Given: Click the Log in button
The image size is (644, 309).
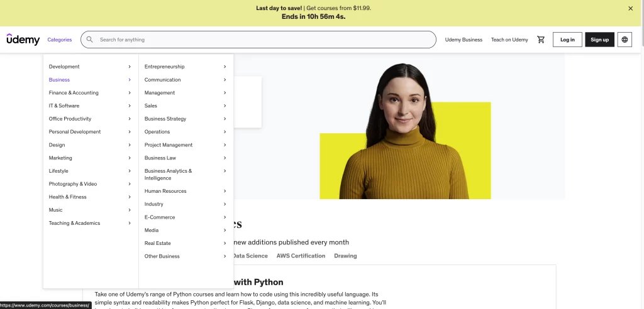Looking at the screenshot, I should [567, 40].
